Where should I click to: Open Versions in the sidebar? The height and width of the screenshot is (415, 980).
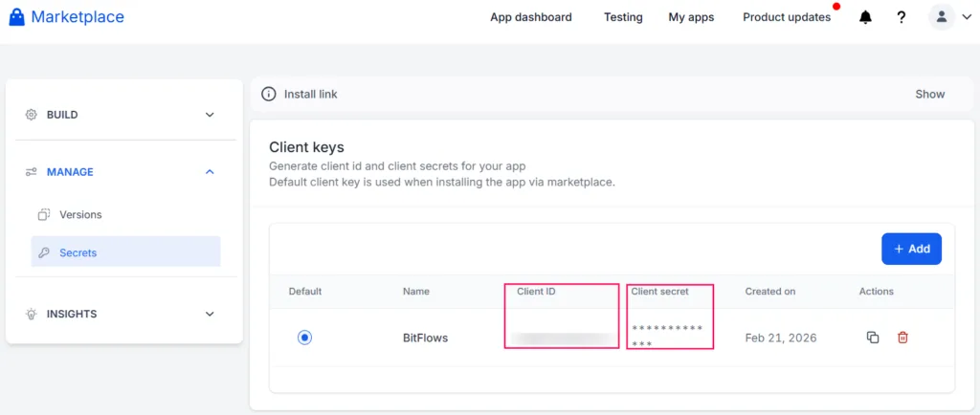click(x=80, y=215)
